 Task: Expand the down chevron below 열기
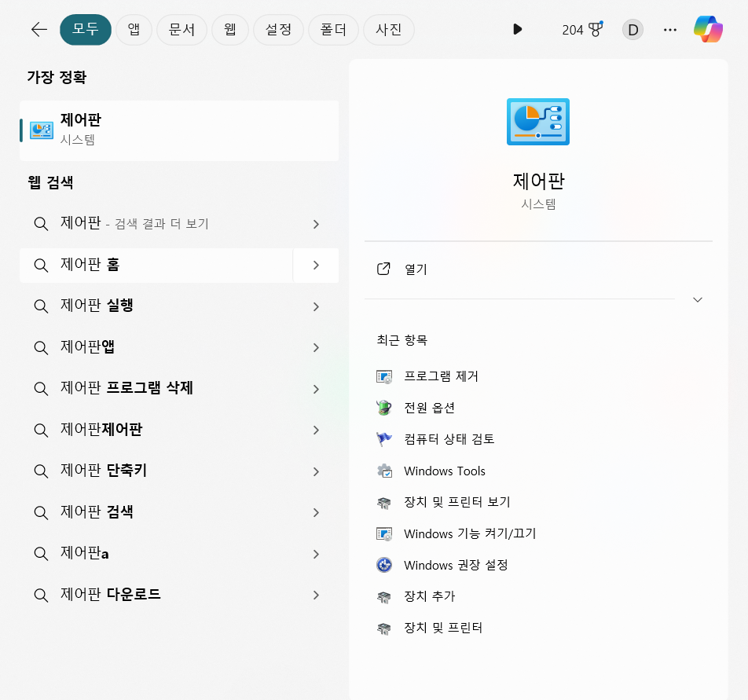(697, 299)
